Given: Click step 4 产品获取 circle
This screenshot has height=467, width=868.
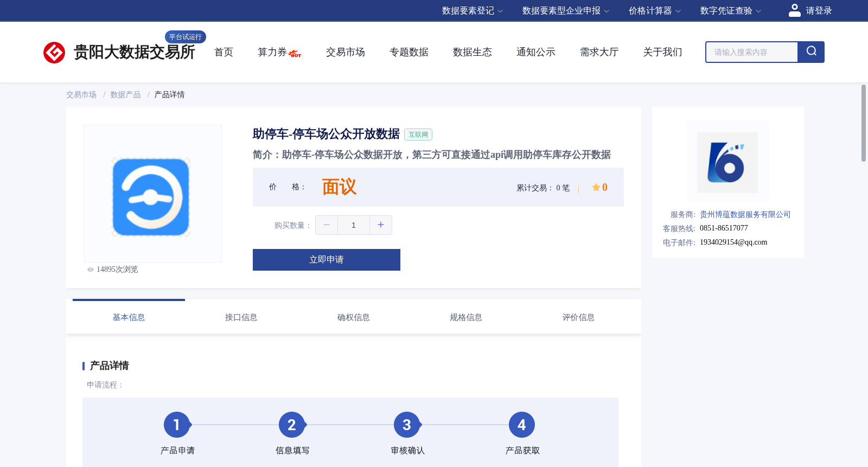Looking at the screenshot, I should point(522,425).
